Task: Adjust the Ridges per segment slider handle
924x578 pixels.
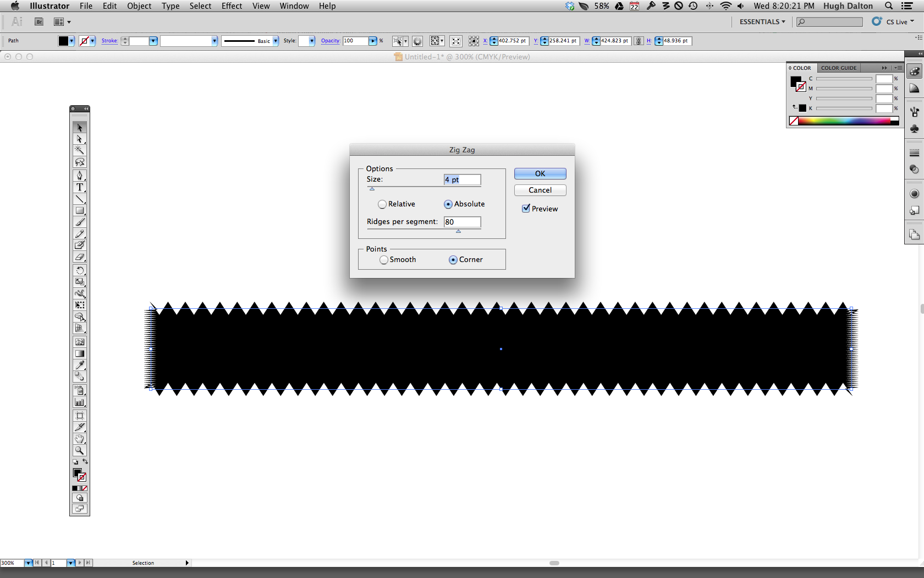Action: pos(458,231)
